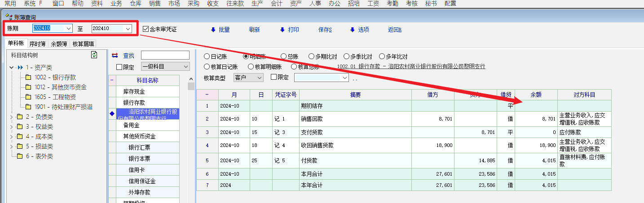This screenshot has width=644, height=203.
Task: Expand the 2 - 负债类 tree node
Action: (11, 117)
